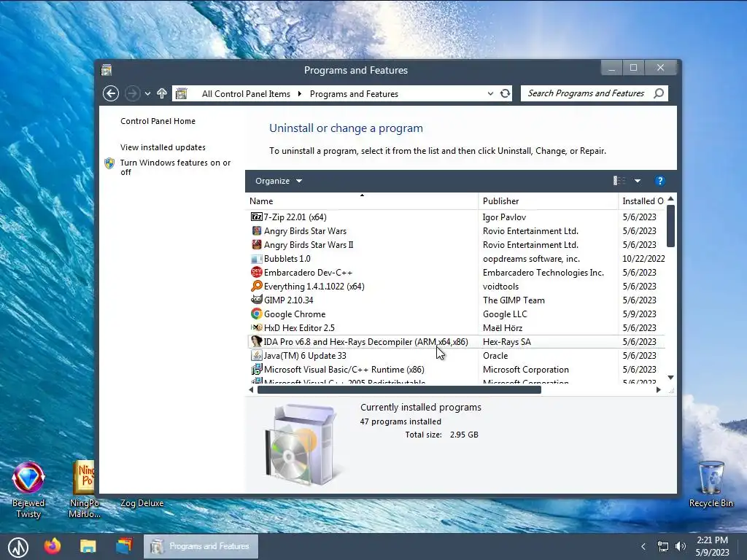Select publisher Hex-Rays SA
747x560 pixels.
506,342
